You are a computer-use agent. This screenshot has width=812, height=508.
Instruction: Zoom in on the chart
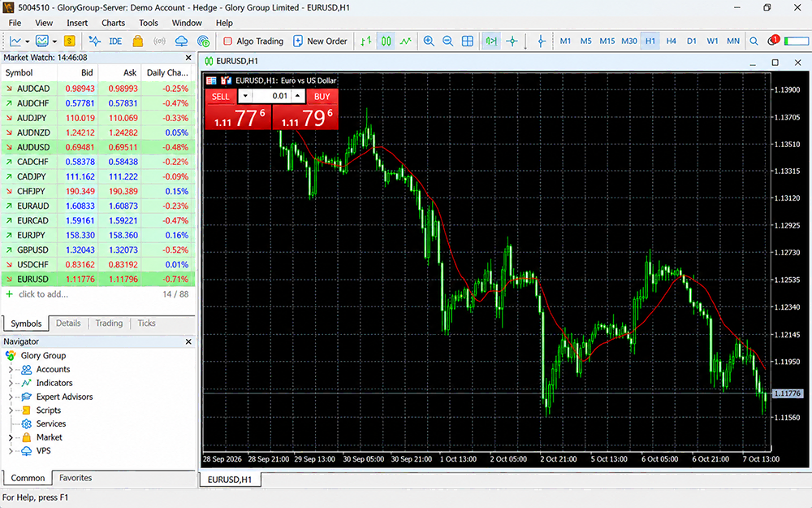[429, 41]
